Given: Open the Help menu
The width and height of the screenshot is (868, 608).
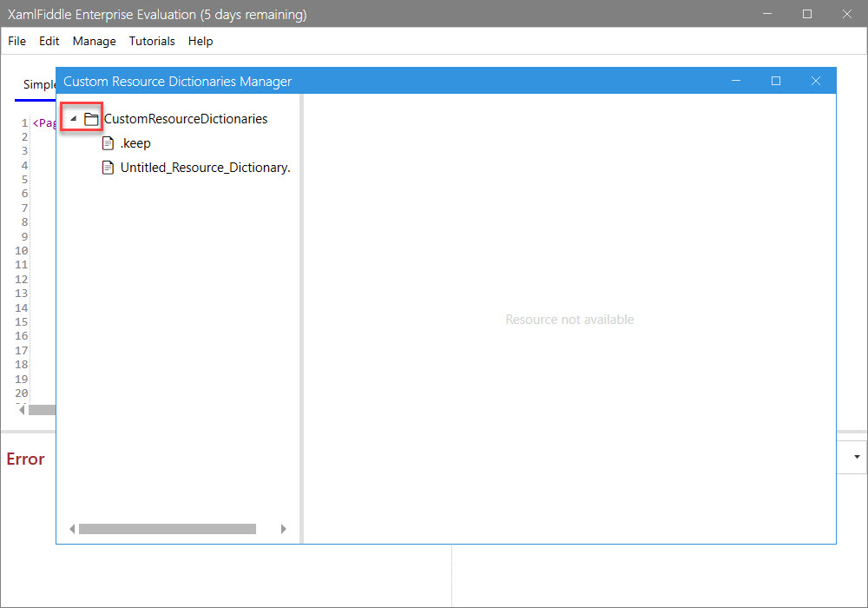Looking at the screenshot, I should 201,41.
